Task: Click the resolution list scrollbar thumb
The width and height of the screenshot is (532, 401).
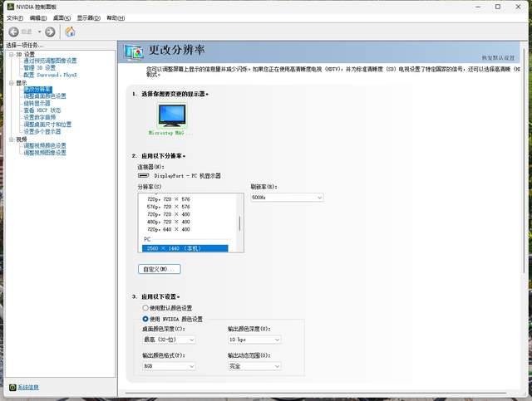Action: 240,223
